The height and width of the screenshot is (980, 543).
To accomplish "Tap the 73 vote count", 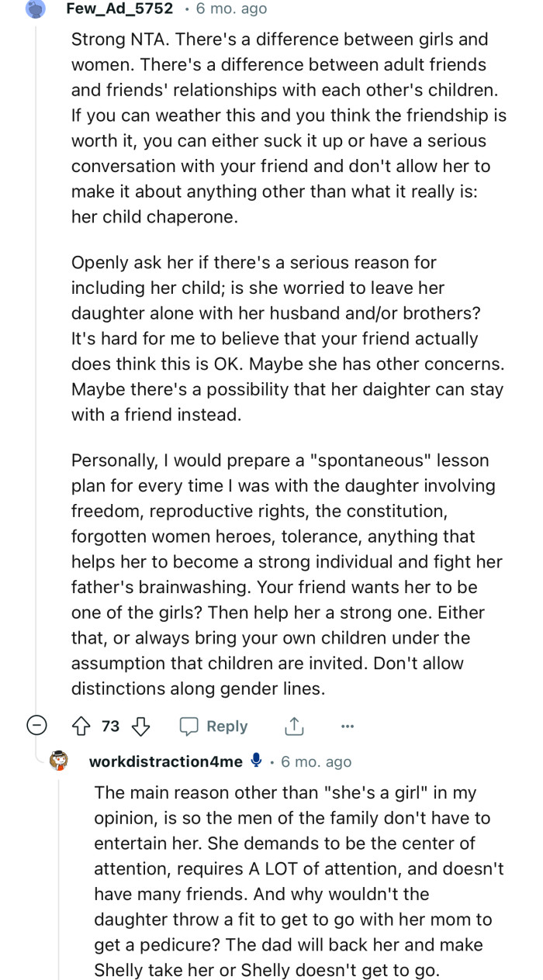I will [111, 726].
